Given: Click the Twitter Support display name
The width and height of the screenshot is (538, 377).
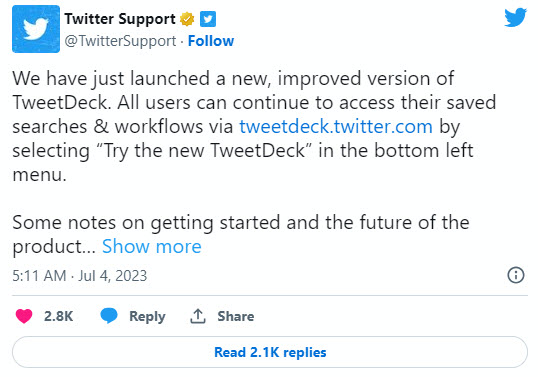Looking at the screenshot, I should pyautogui.click(x=120, y=19).
